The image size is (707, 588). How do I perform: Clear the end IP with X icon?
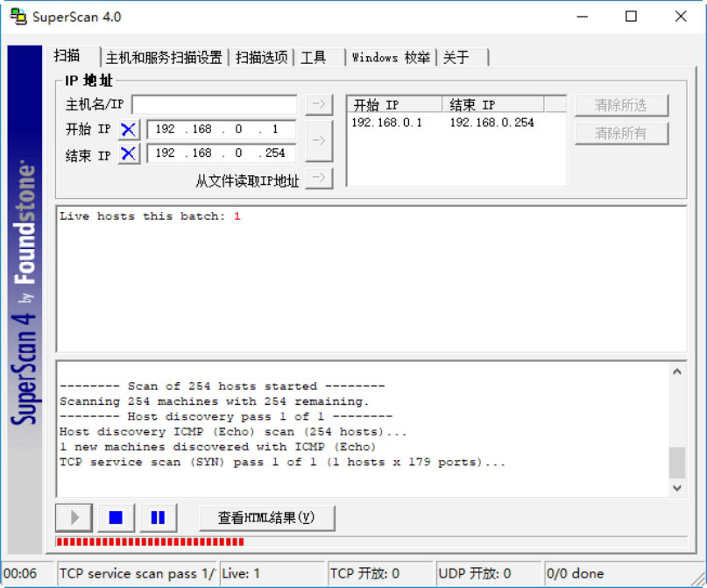(x=129, y=154)
